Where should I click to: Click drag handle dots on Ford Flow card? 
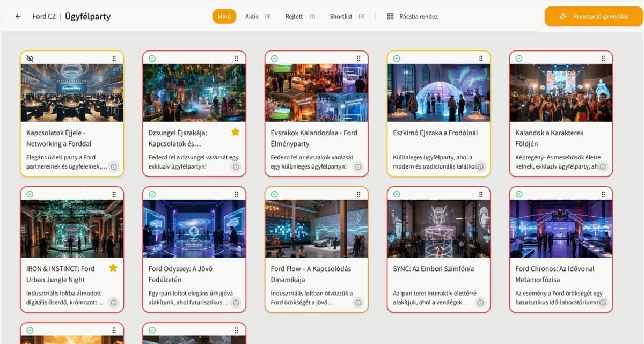click(x=359, y=194)
